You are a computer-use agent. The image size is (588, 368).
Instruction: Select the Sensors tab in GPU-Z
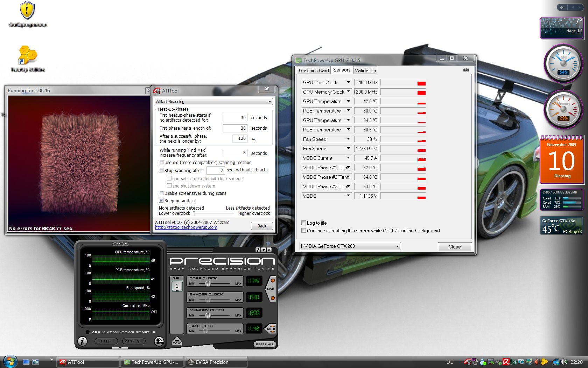pyautogui.click(x=342, y=70)
